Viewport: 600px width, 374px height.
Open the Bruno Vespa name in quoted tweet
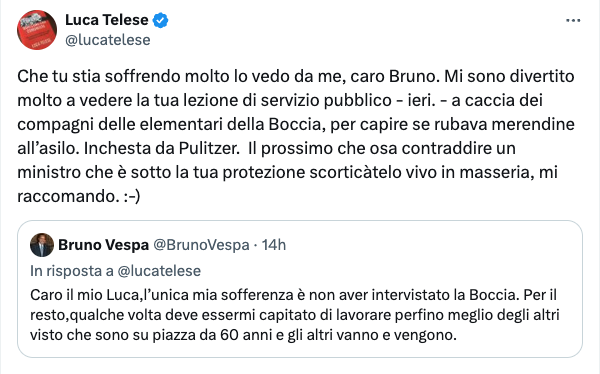pos(103,245)
